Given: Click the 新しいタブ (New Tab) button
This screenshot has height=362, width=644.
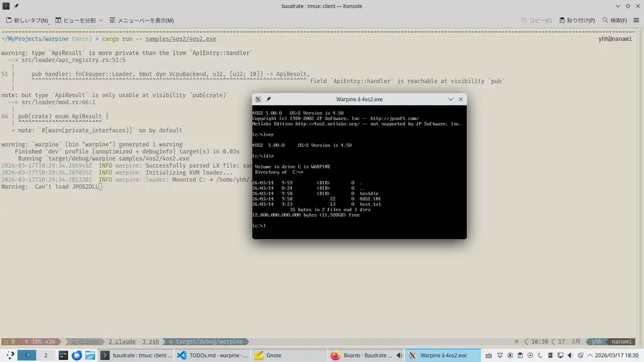Looking at the screenshot, I should (x=27, y=20).
